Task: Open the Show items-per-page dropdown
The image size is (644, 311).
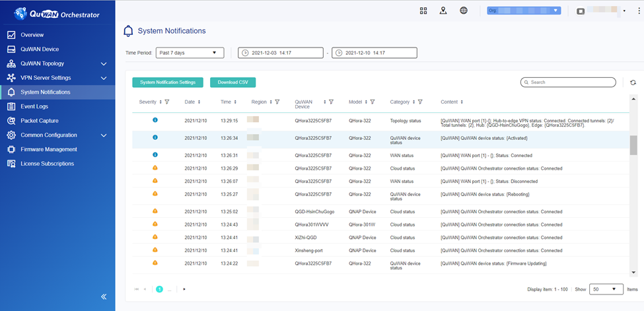Action: [x=606, y=289]
